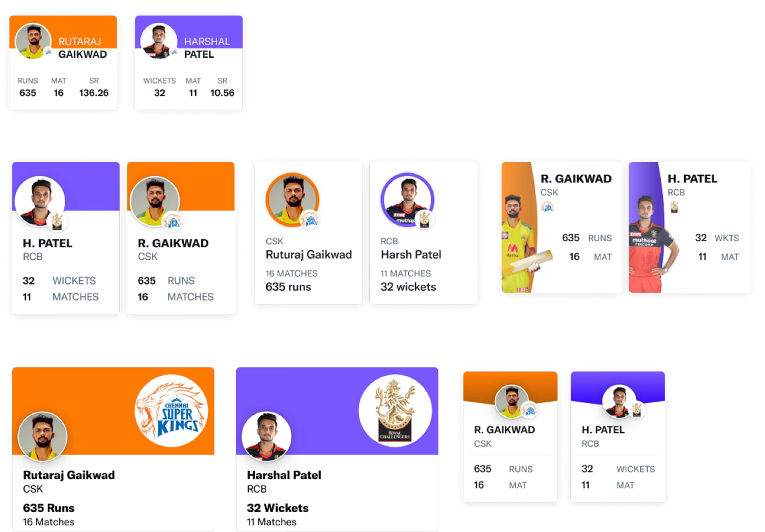Click the orange header of R. GAIKWAD card
Screen dimensions: 765x532
click(x=180, y=186)
